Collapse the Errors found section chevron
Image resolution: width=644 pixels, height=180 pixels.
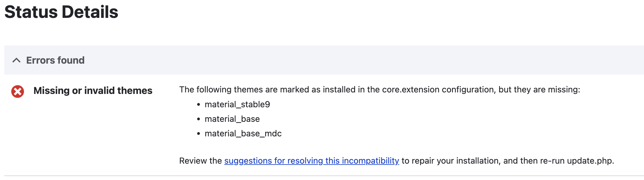pos(16,60)
